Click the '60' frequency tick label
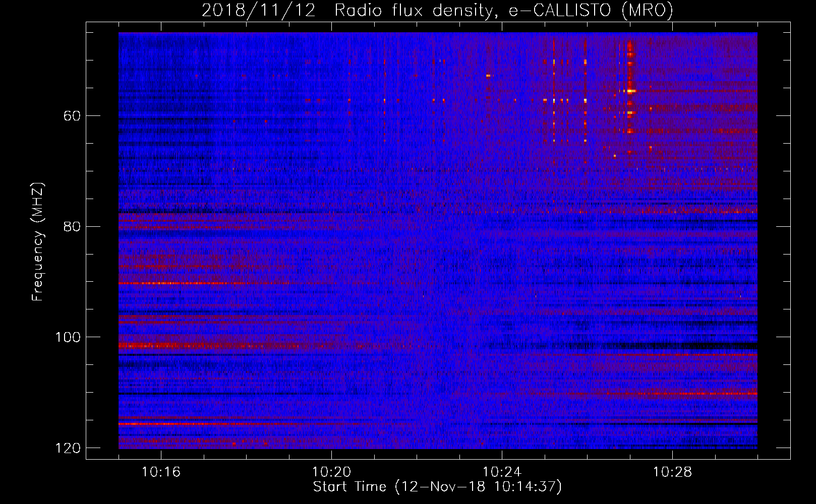The image size is (816, 504). (x=72, y=116)
